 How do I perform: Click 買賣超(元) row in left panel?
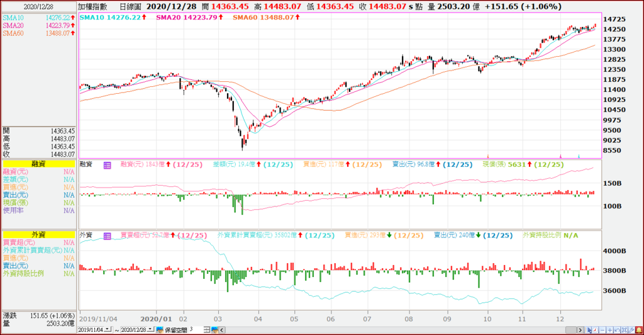point(38,242)
